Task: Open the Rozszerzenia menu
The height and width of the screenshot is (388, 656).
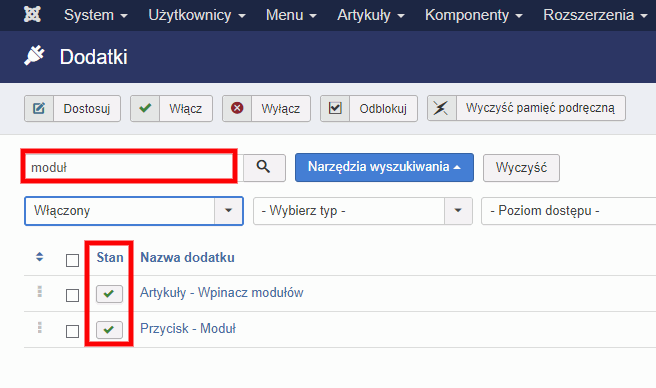Action: [595, 15]
